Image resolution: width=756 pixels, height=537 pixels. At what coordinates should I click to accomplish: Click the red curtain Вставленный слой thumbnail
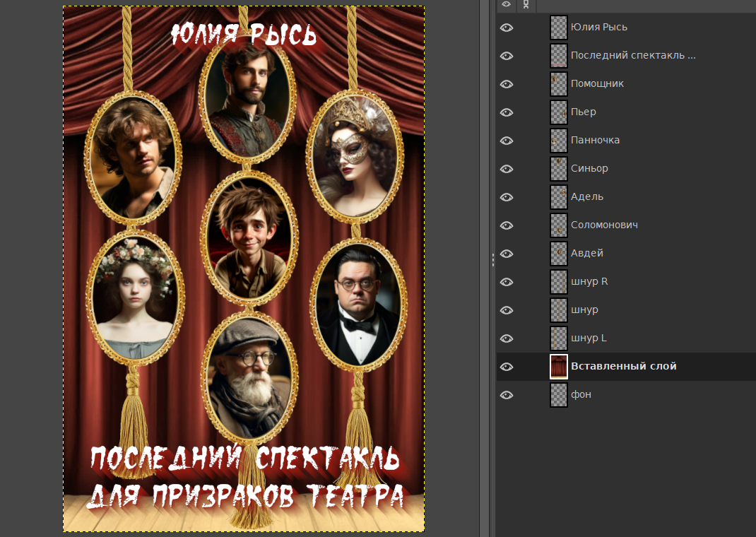559,367
